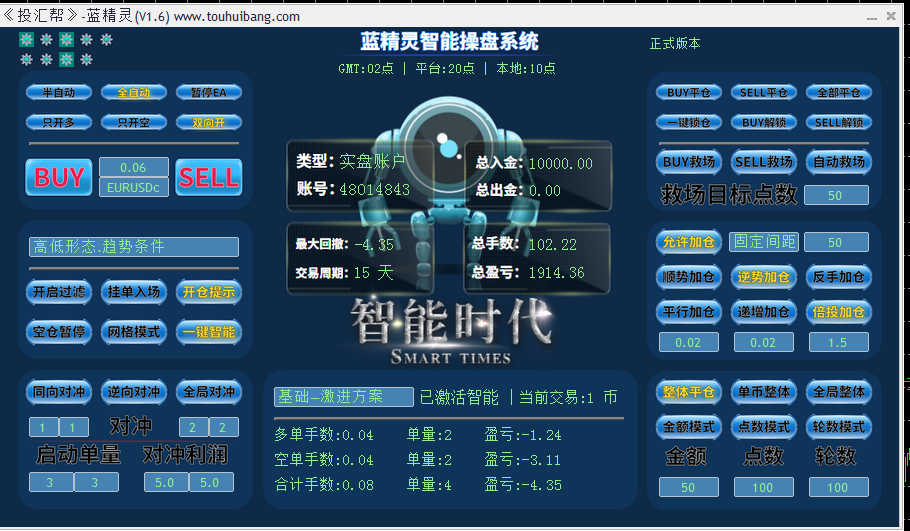Edit the 0.02 field under 平行加仓
The image size is (910, 531).
(689, 342)
